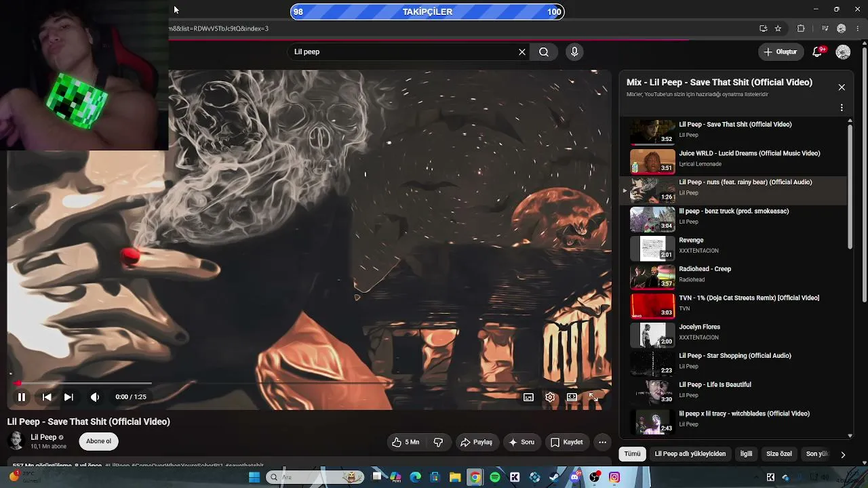Start voice search with the microphone
The height and width of the screenshot is (488, 868).
pyautogui.click(x=574, y=52)
